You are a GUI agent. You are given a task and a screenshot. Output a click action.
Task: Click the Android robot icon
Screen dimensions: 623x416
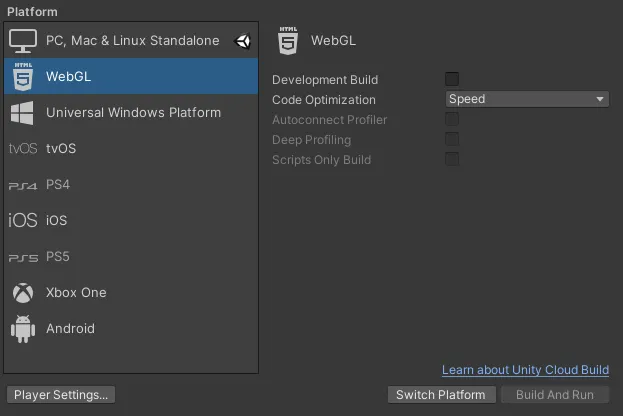pos(23,329)
